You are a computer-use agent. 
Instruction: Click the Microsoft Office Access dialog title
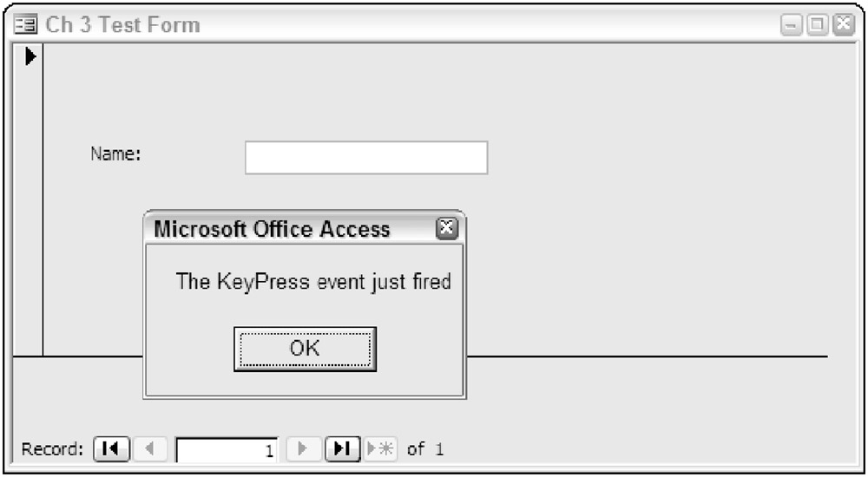(x=272, y=229)
